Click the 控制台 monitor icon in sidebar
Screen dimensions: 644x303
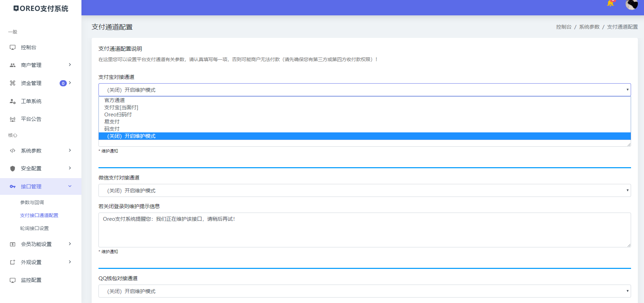[x=13, y=47]
